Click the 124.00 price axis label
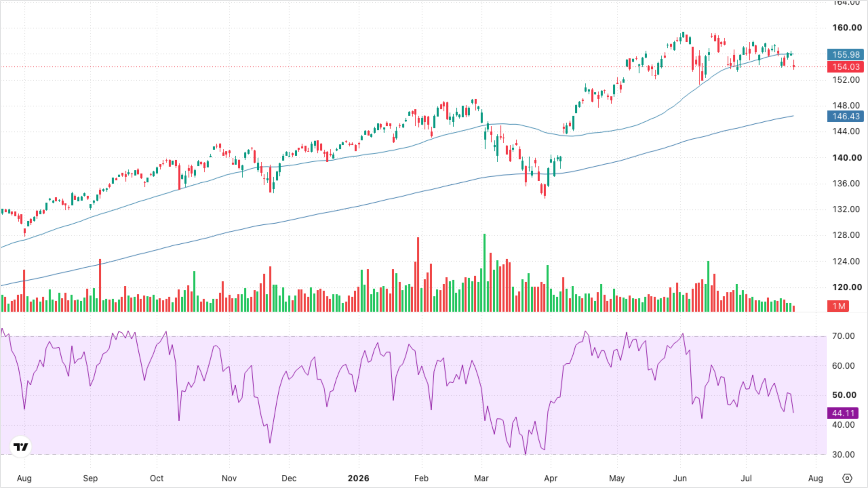The height and width of the screenshot is (488, 868). pos(846,261)
